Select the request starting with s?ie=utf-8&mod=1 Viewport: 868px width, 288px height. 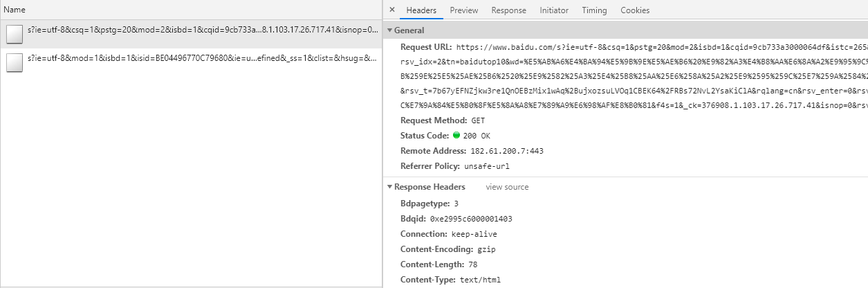(x=191, y=63)
